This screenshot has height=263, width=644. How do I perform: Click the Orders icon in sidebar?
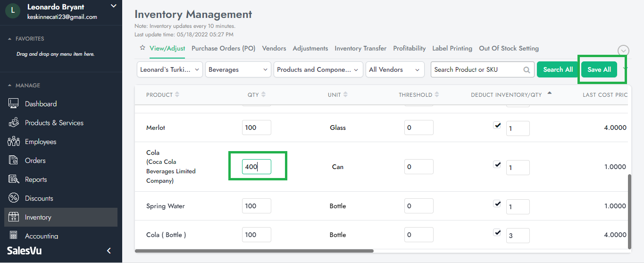(14, 161)
